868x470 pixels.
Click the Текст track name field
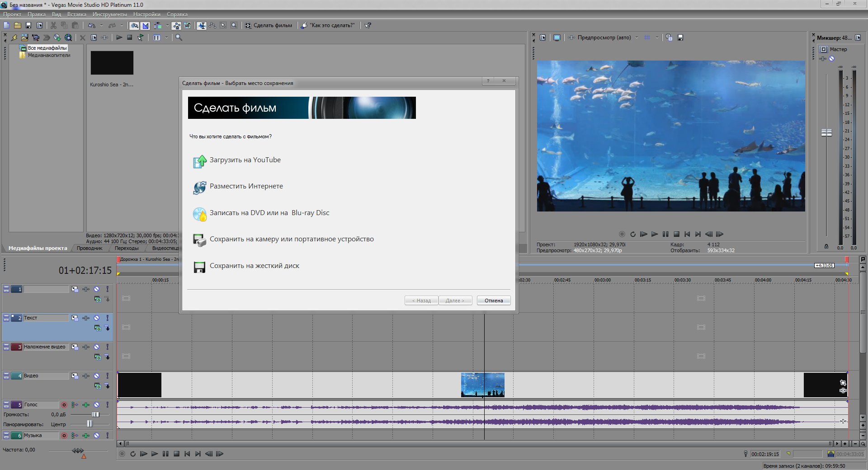click(46, 318)
